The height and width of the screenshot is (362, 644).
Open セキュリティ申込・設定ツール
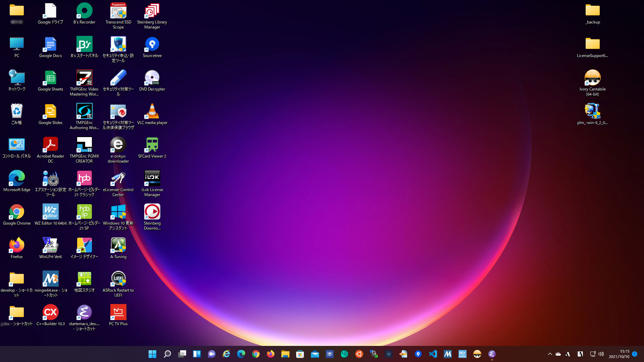click(x=118, y=50)
